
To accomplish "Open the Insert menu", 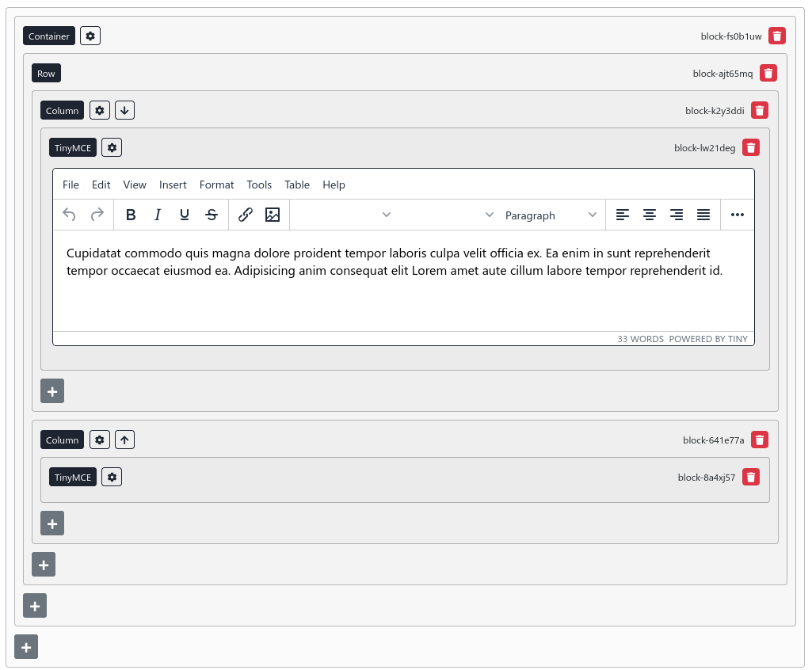I will tap(173, 185).
